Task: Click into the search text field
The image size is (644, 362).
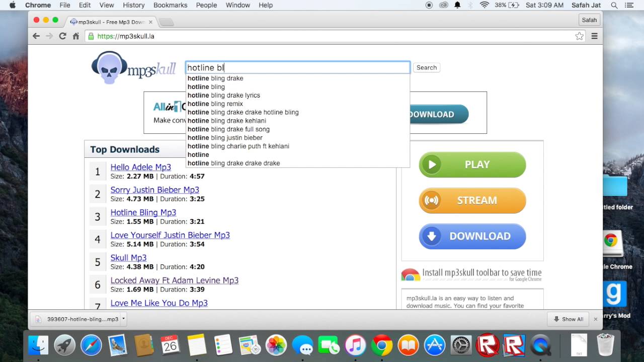Action: click(x=298, y=67)
